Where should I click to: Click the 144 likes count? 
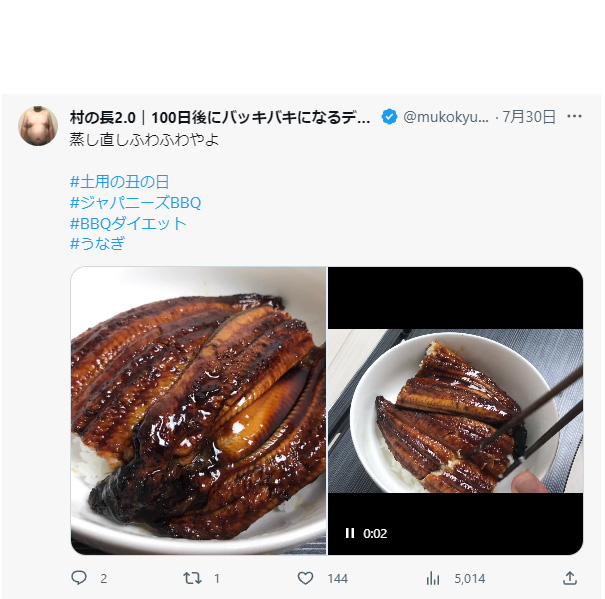(x=338, y=579)
